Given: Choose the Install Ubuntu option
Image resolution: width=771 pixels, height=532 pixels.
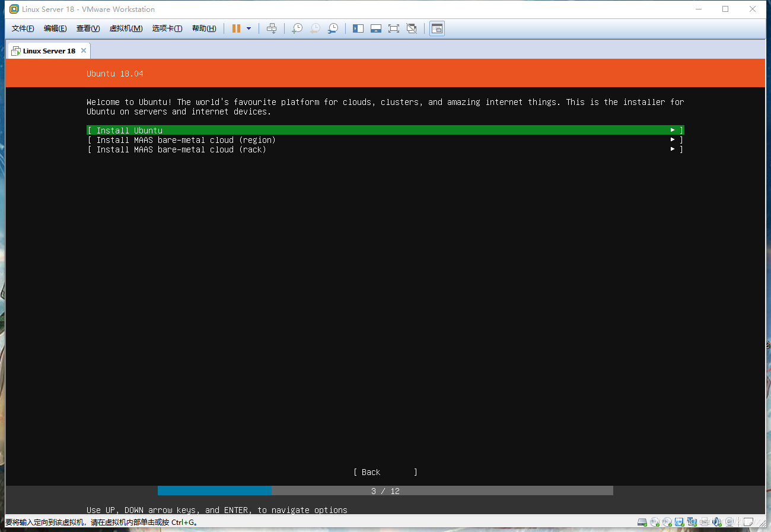Looking at the screenshot, I should coord(385,130).
